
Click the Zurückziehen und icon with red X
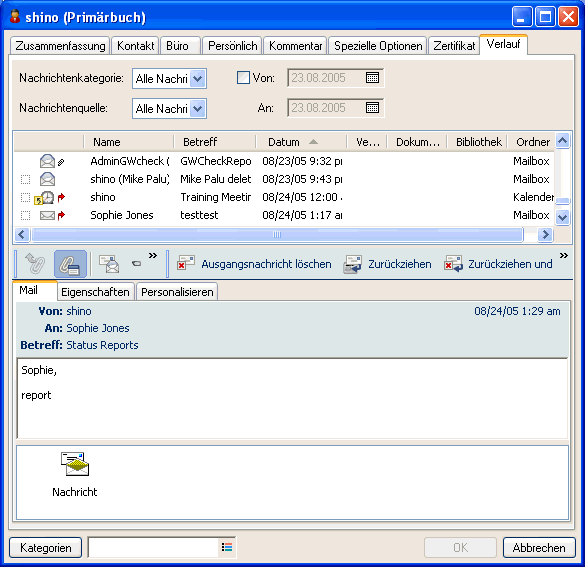[453, 264]
